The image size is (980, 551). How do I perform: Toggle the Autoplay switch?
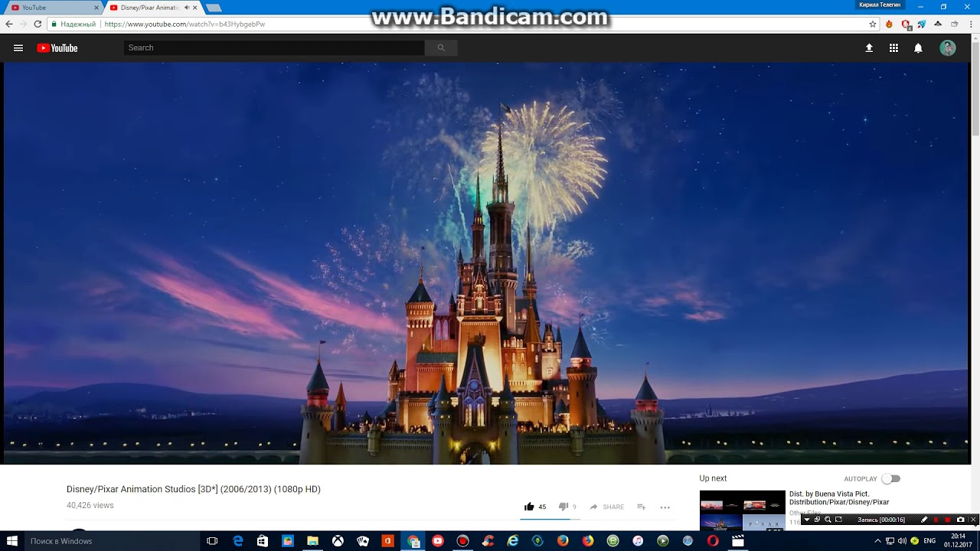click(891, 479)
